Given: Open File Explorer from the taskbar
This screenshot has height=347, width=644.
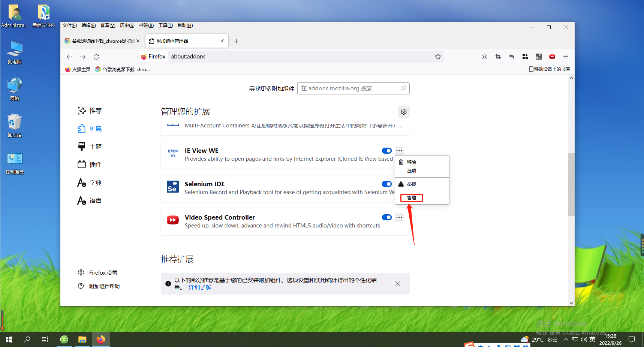Looking at the screenshot, I should 82,340.
